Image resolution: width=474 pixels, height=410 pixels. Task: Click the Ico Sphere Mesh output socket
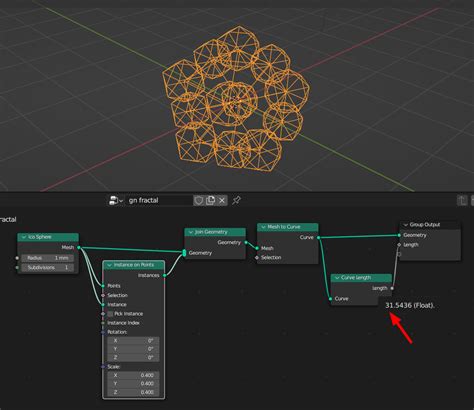click(x=79, y=247)
